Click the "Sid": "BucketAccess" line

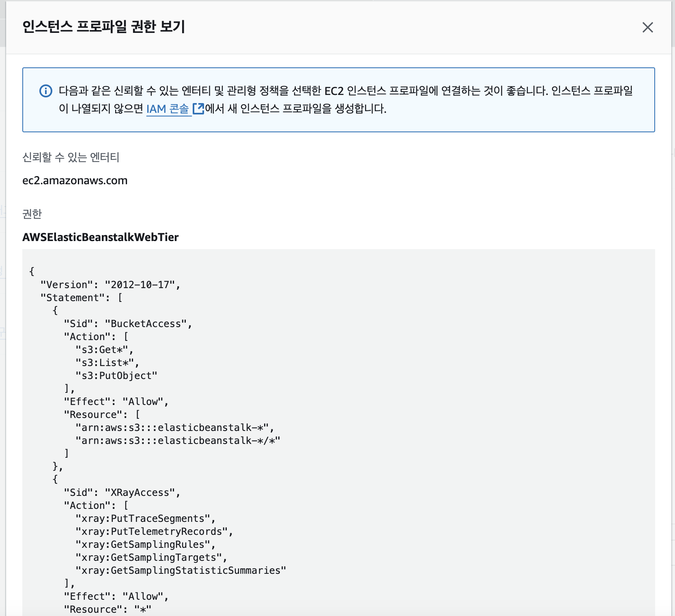pos(128,323)
